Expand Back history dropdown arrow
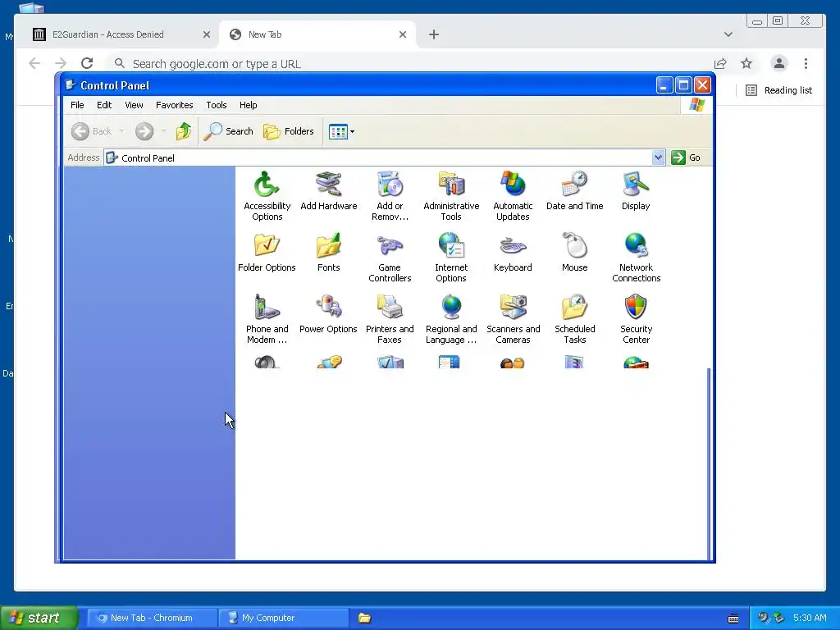The image size is (840, 630). [121, 131]
